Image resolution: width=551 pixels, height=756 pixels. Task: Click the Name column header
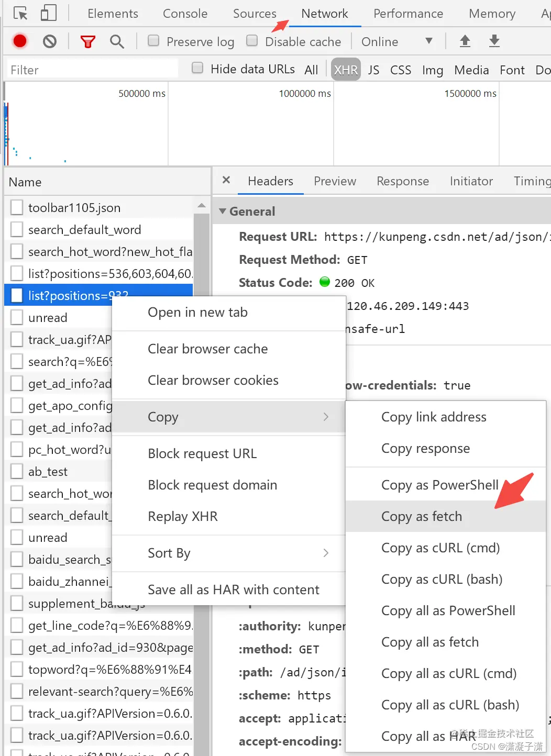[x=107, y=182]
